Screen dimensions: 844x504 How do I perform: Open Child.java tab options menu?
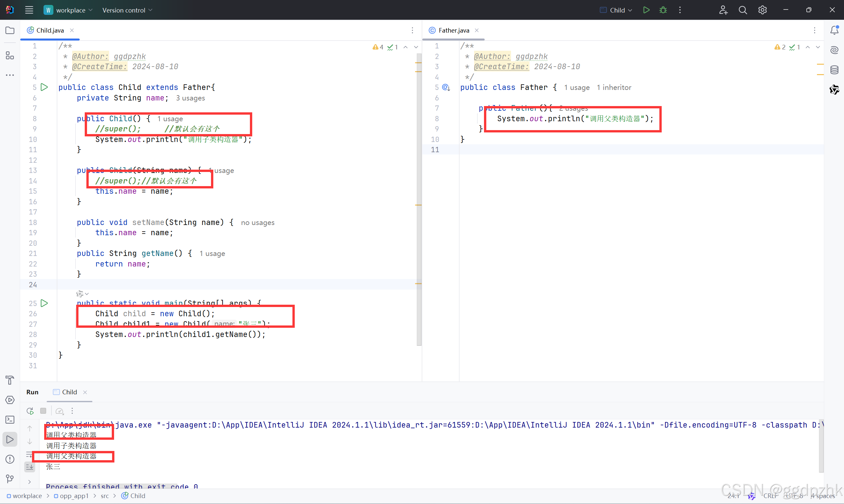(x=412, y=30)
